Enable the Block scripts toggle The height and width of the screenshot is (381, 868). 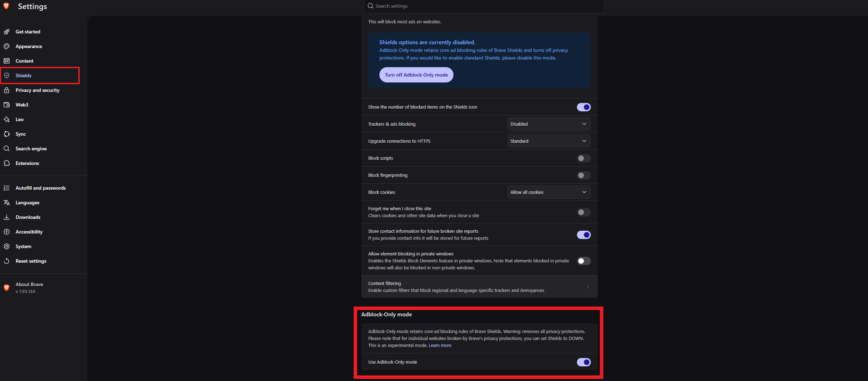click(584, 158)
